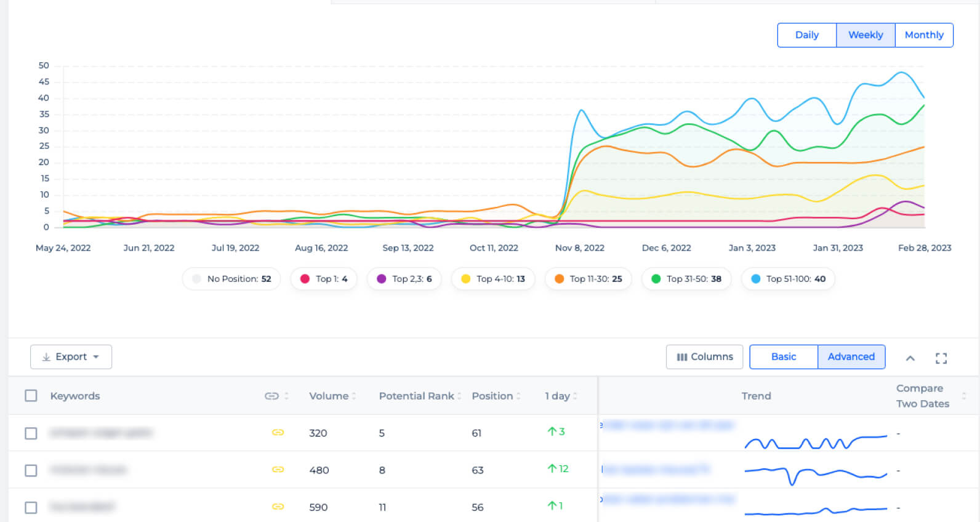Select the keyword row with volume 480

pyautogui.click(x=31, y=470)
